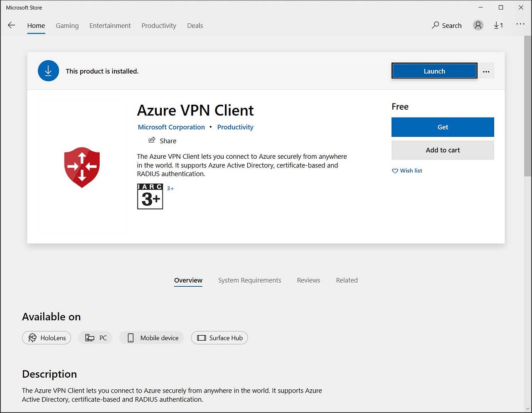Click the Azure VPN Client app icon
The height and width of the screenshot is (413, 532).
pyautogui.click(x=82, y=167)
